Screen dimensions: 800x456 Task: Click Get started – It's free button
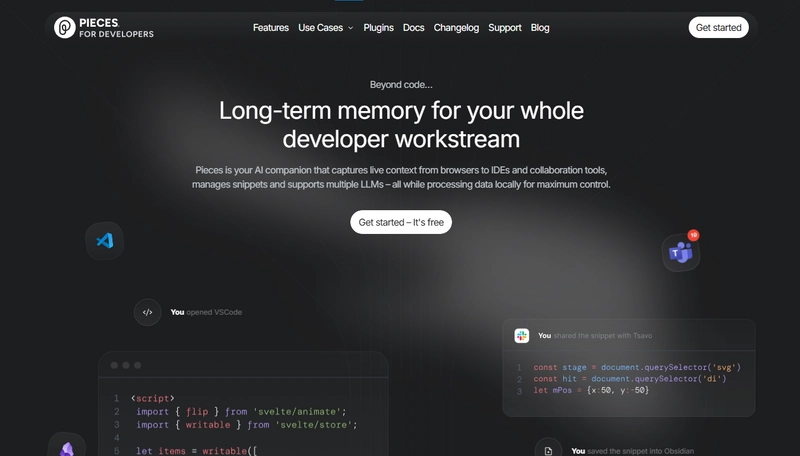tap(401, 222)
